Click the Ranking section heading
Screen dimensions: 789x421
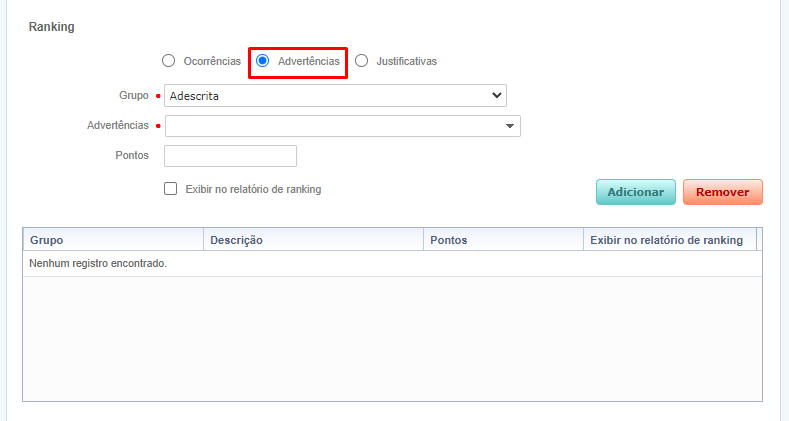(51, 27)
